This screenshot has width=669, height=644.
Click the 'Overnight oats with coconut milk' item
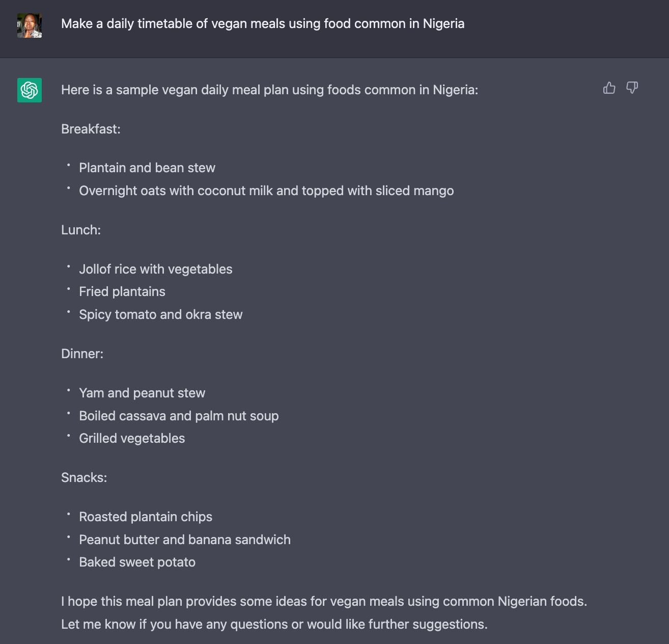click(x=266, y=191)
